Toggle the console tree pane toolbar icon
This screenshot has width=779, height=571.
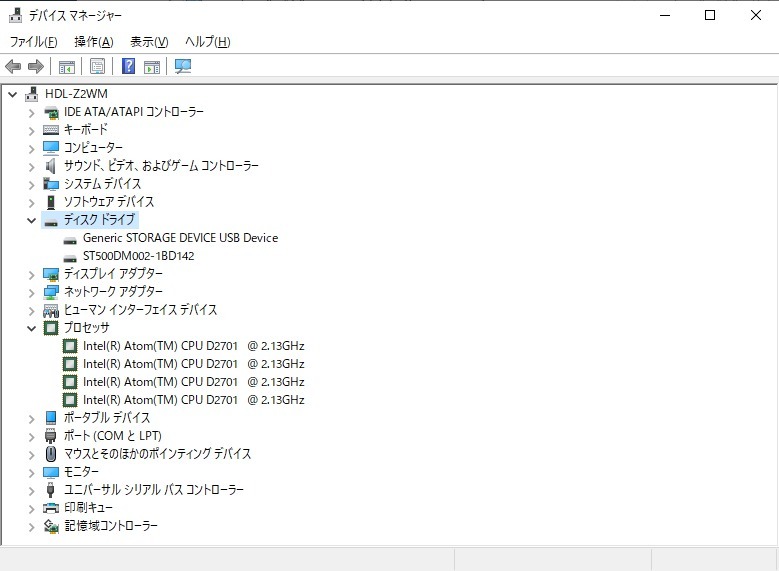(67, 66)
